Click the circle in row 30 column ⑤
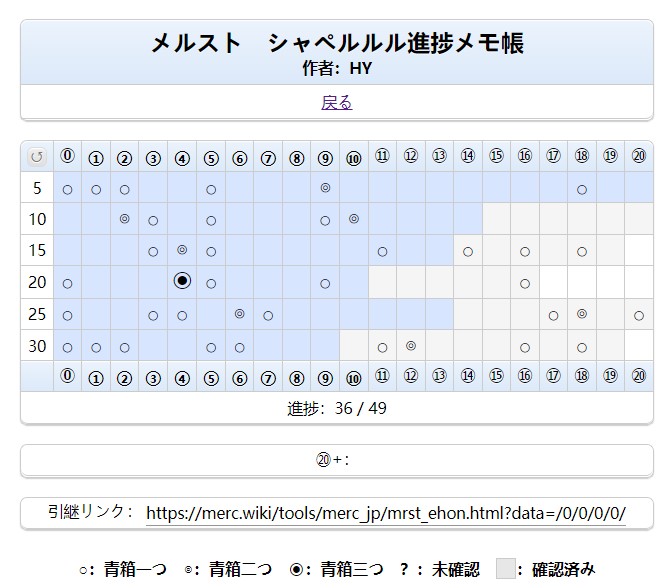Image resolution: width=672 pixels, height=588 pixels. 211,348
